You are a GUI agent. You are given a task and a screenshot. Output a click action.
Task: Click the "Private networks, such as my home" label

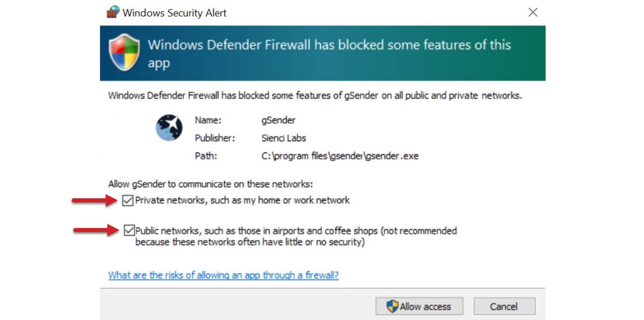242,200
